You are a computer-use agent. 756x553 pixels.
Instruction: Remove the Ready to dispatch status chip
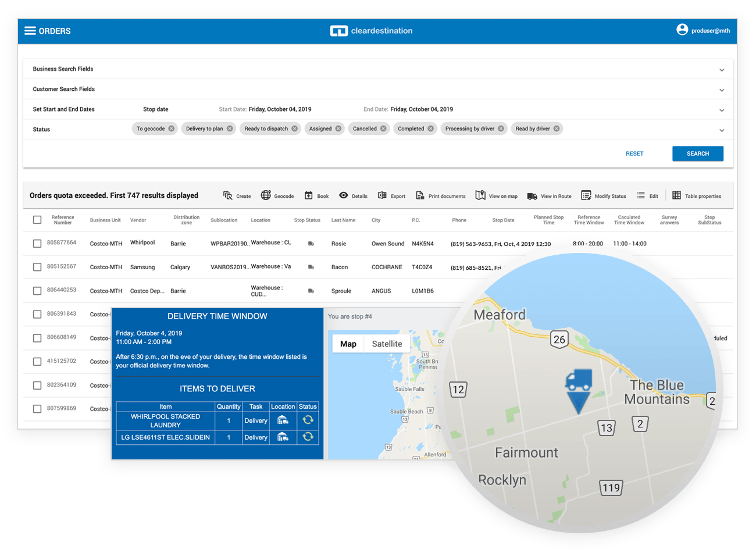pyautogui.click(x=295, y=129)
